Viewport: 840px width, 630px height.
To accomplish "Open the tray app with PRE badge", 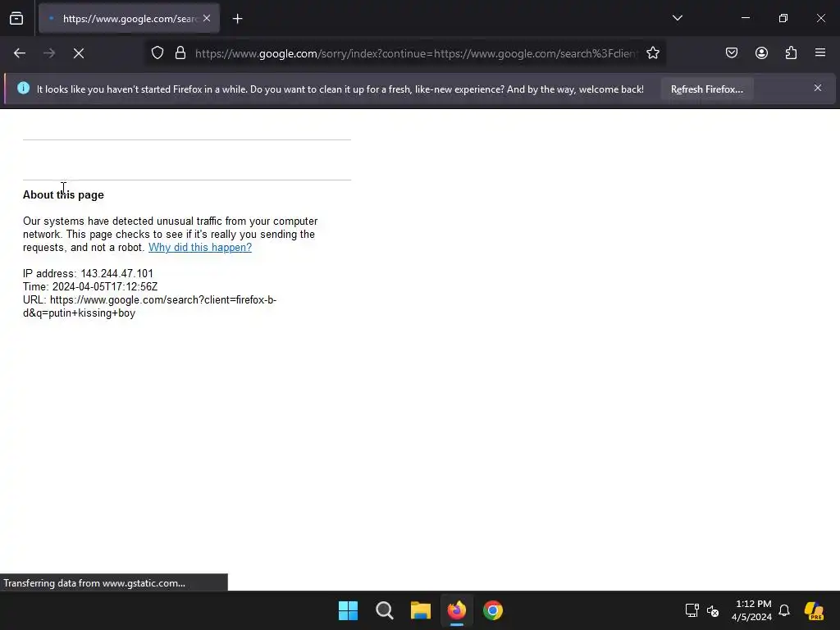I will 814,610.
